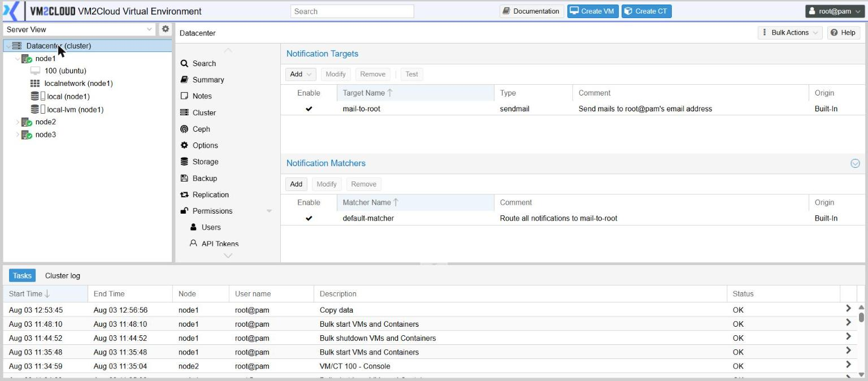Click the localnetwork grid icon
The width and height of the screenshot is (868, 381).
35,84
